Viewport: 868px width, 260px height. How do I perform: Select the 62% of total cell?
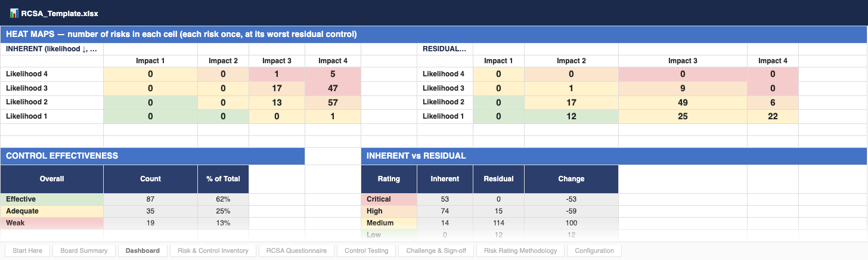223,199
